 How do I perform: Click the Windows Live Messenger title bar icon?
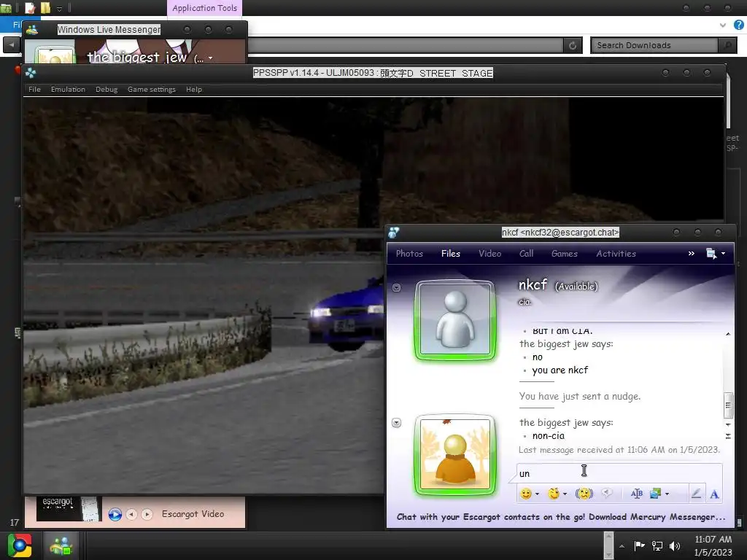32,29
